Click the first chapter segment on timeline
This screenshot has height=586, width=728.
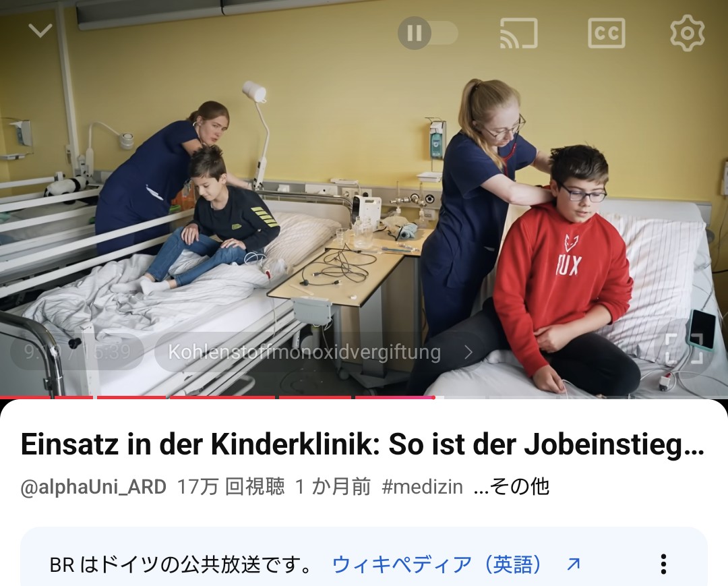point(25,397)
